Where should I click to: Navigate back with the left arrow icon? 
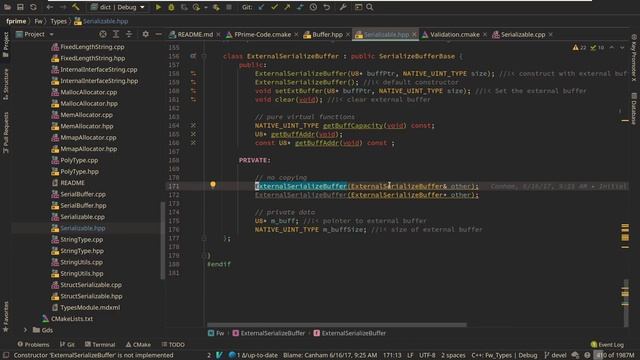pyautogui.click(x=50, y=7)
